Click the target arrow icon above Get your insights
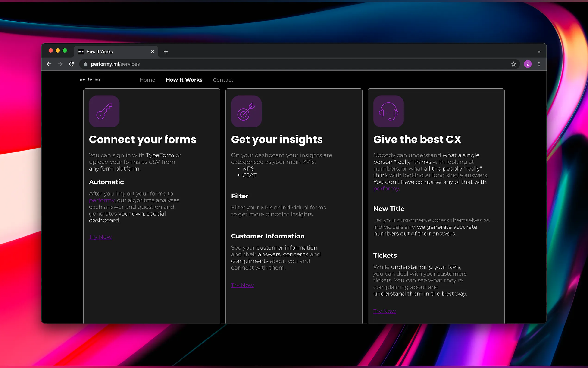 [246, 111]
